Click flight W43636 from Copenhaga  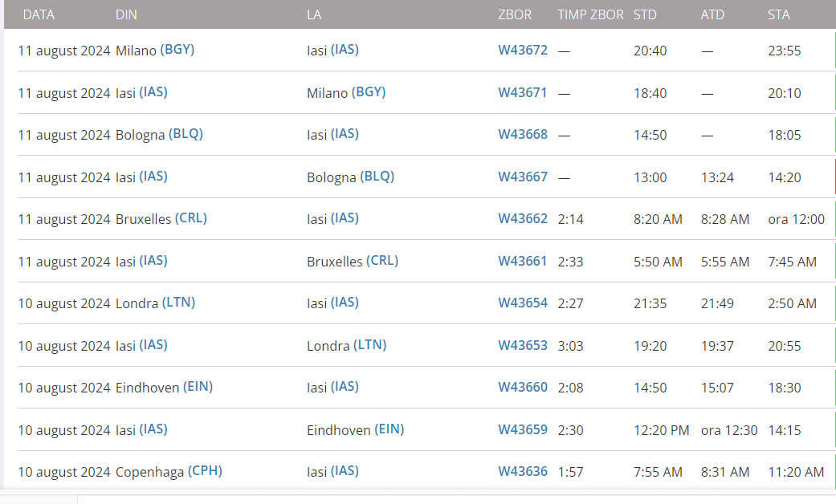coord(522,471)
